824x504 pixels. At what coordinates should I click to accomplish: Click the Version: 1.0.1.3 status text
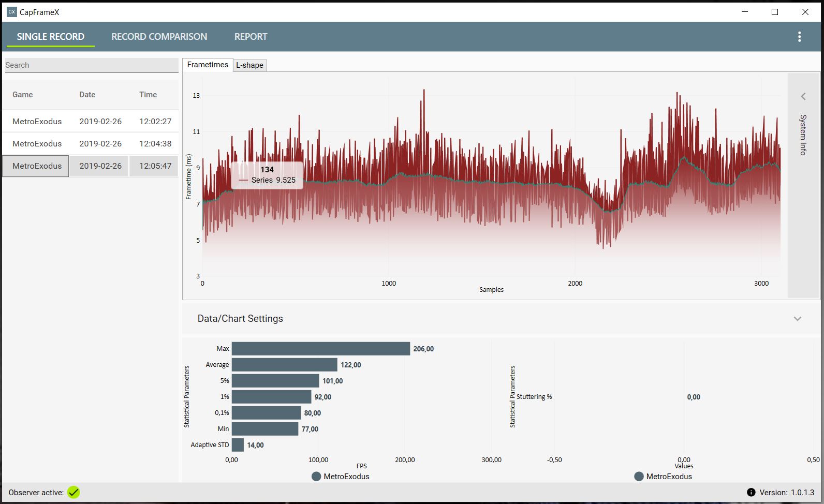tap(787, 493)
